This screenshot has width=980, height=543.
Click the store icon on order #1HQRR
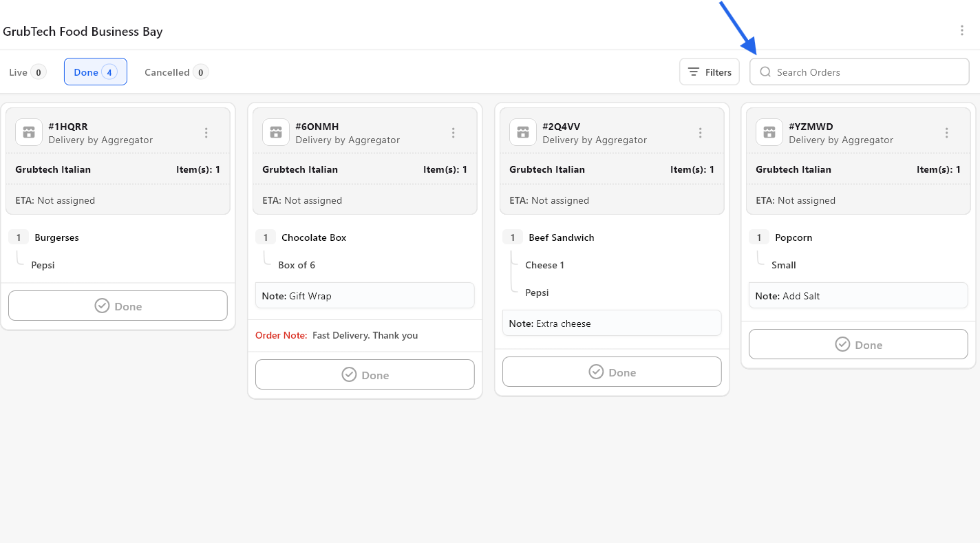click(x=29, y=132)
